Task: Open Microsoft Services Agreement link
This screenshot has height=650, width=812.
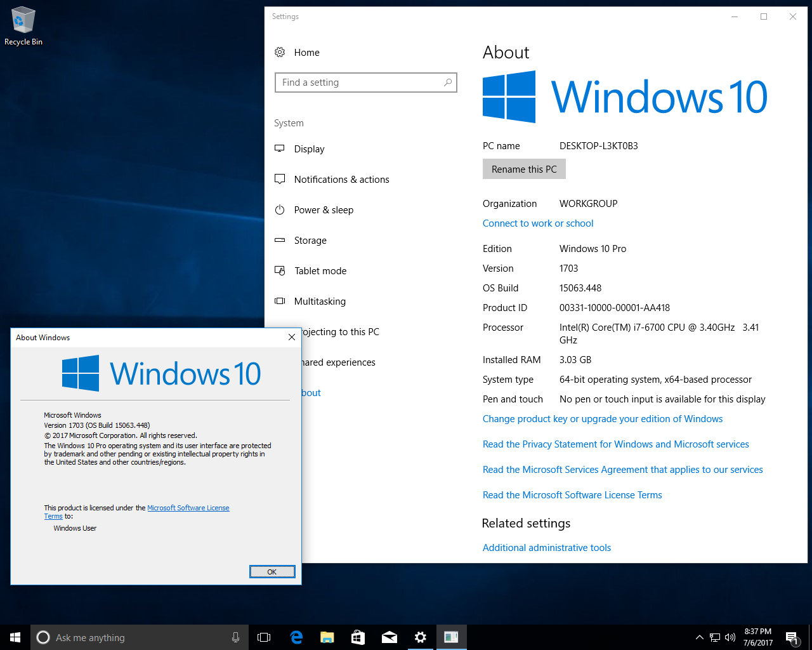Action: click(623, 470)
